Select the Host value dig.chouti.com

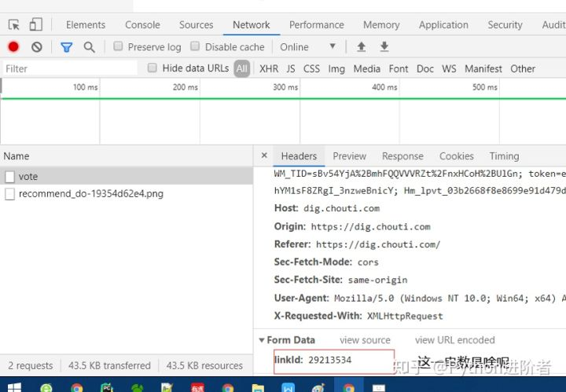(341, 208)
